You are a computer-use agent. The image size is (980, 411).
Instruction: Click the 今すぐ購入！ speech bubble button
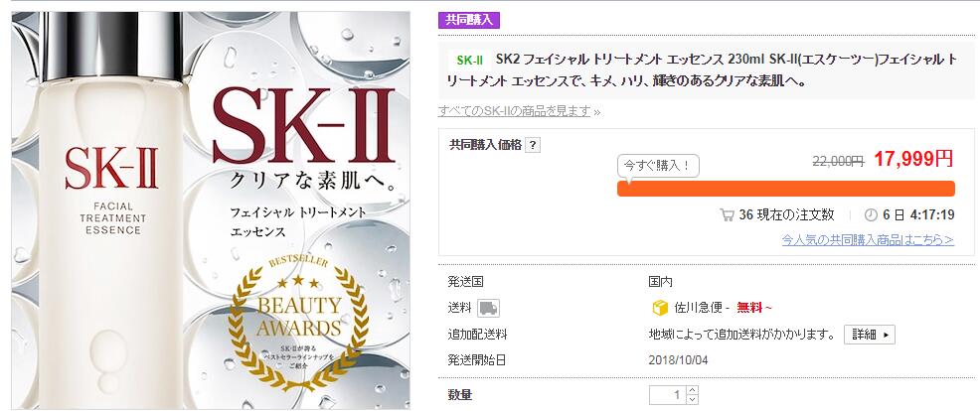coord(658,165)
